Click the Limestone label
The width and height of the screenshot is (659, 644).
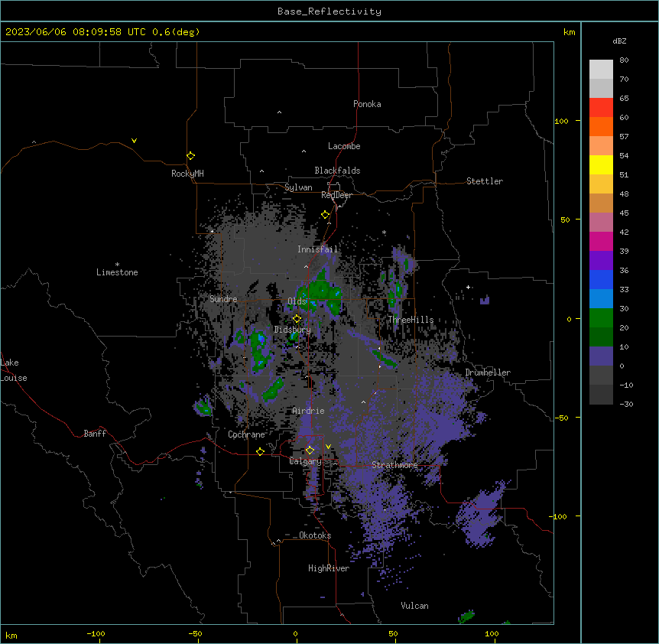[117, 272]
